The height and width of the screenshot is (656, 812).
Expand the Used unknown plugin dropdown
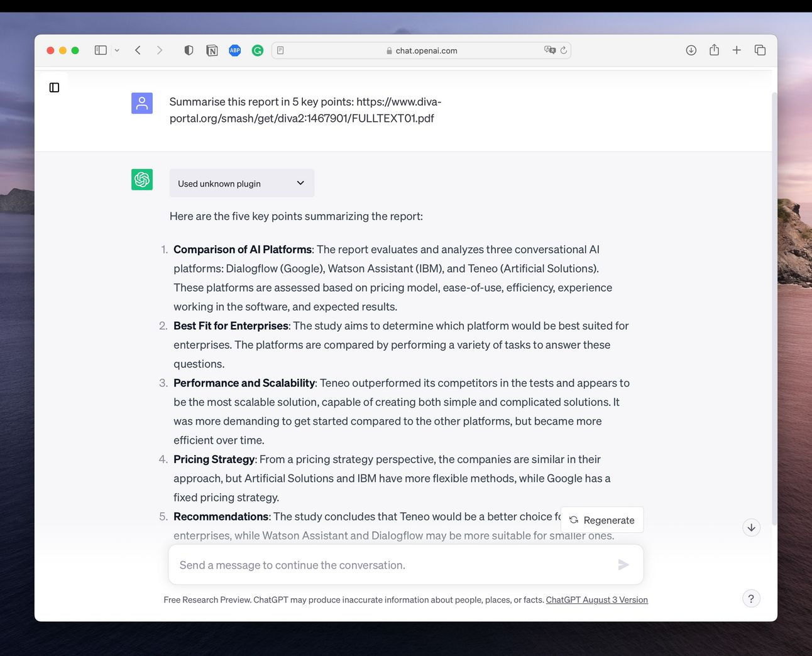pyautogui.click(x=242, y=183)
